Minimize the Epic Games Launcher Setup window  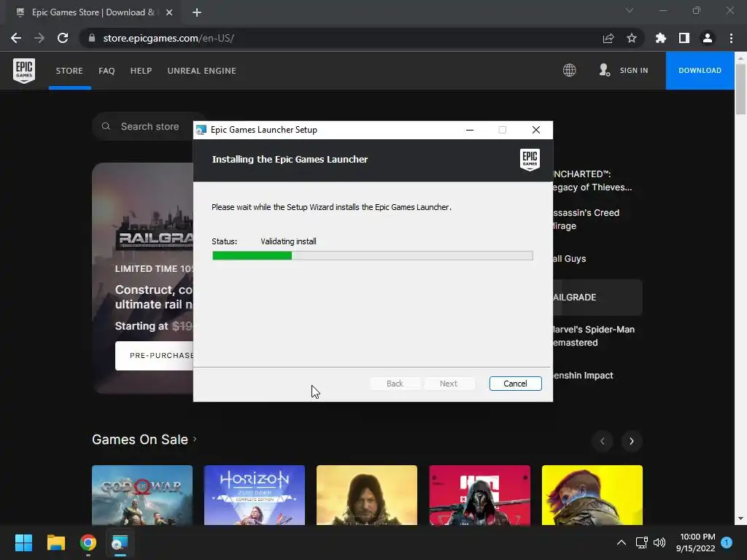coord(470,130)
